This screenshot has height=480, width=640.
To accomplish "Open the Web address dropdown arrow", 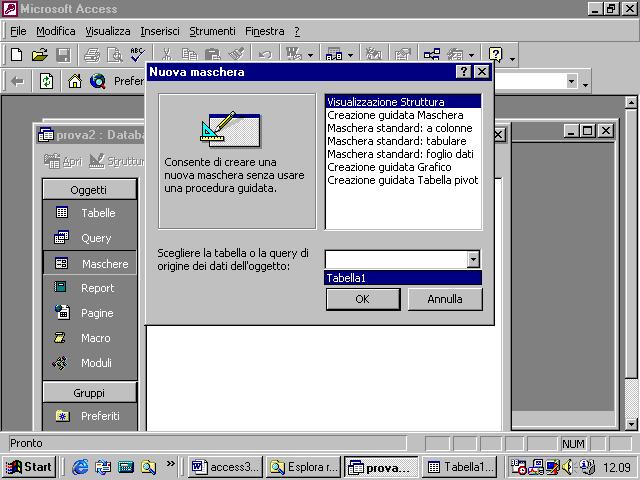I will coord(572,82).
